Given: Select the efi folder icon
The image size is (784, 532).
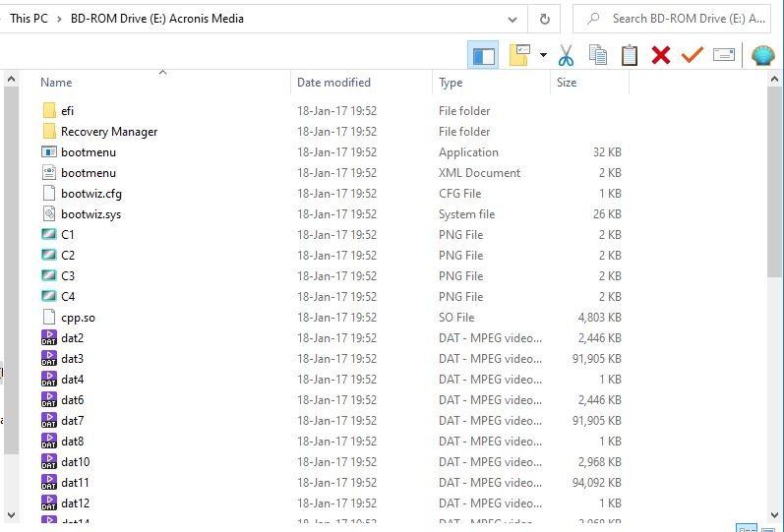Looking at the screenshot, I should [x=49, y=110].
